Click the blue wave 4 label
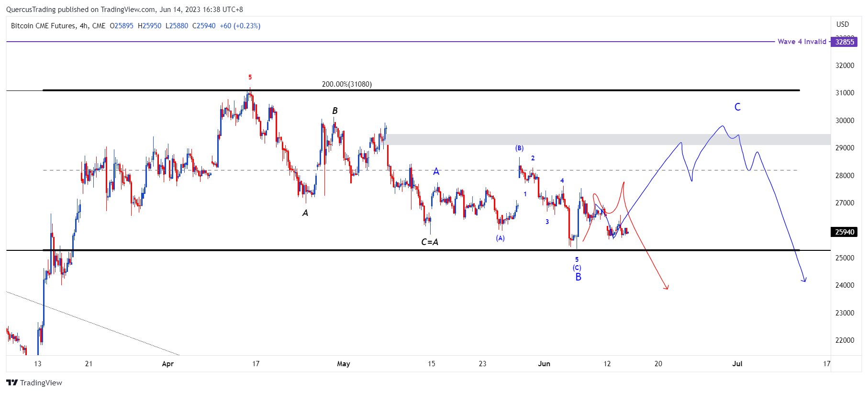 562,181
